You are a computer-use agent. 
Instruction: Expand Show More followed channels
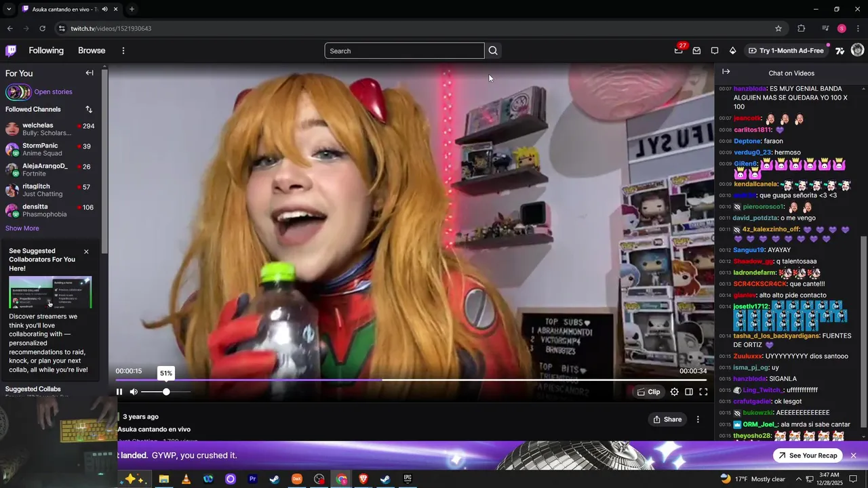click(x=22, y=228)
